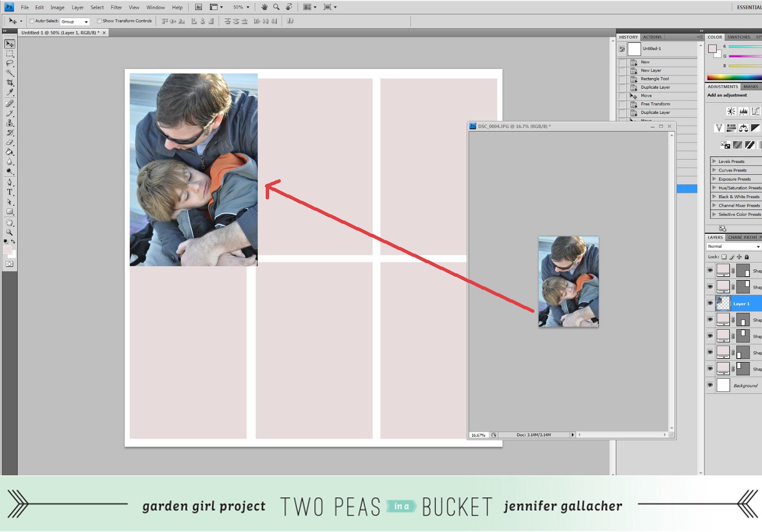
Task: Select the Clone Stamp tool
Action: tap(10, 122)
